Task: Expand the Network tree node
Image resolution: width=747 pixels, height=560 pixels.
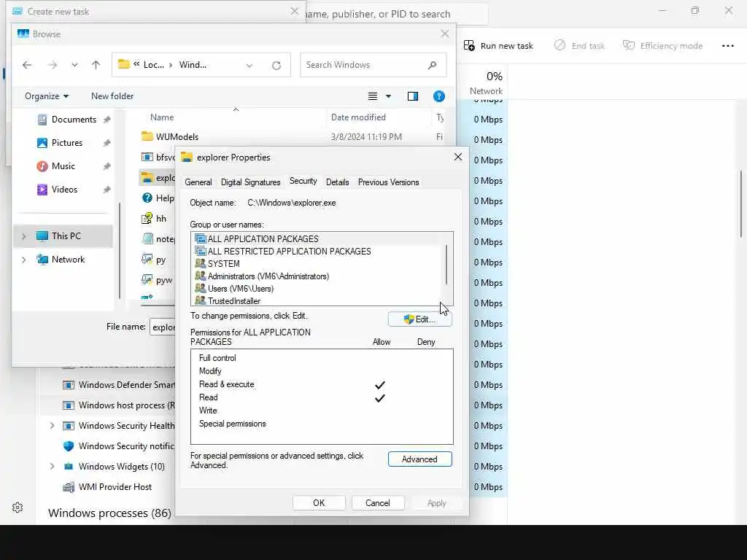Action: pyautogui.click(x=24, y=260)
